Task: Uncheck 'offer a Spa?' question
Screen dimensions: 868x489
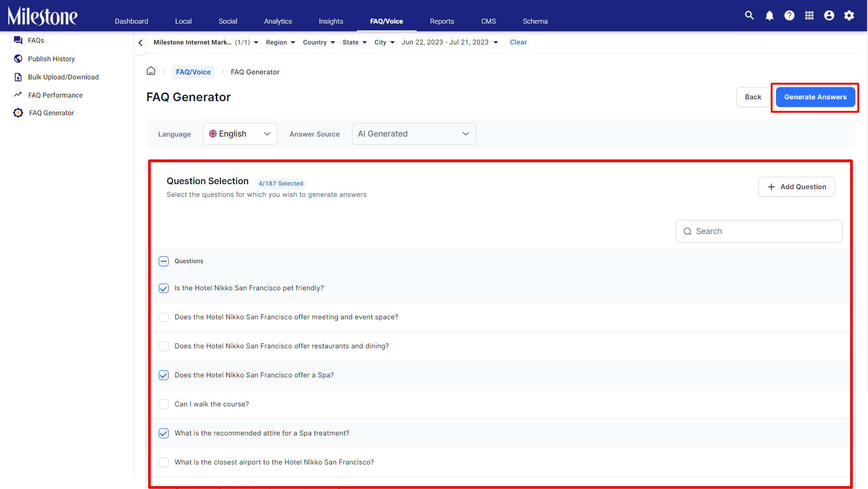Action: tap(164, 375)
